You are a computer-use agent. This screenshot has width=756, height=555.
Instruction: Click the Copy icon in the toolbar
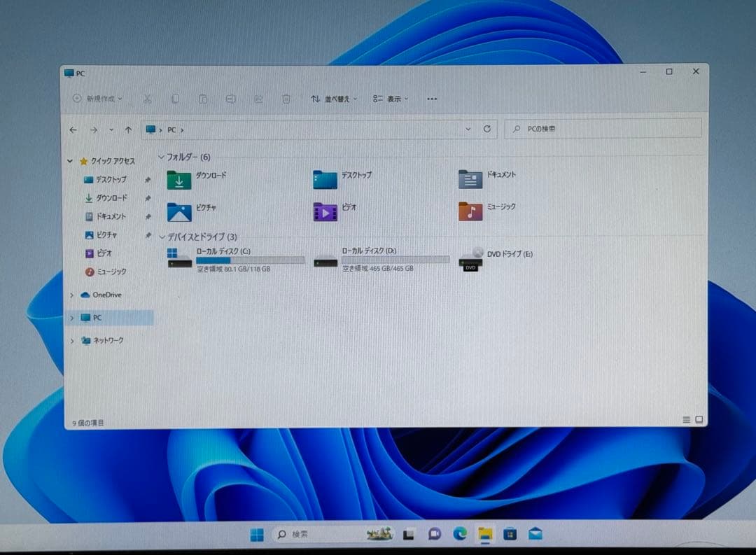pos(175,99)
